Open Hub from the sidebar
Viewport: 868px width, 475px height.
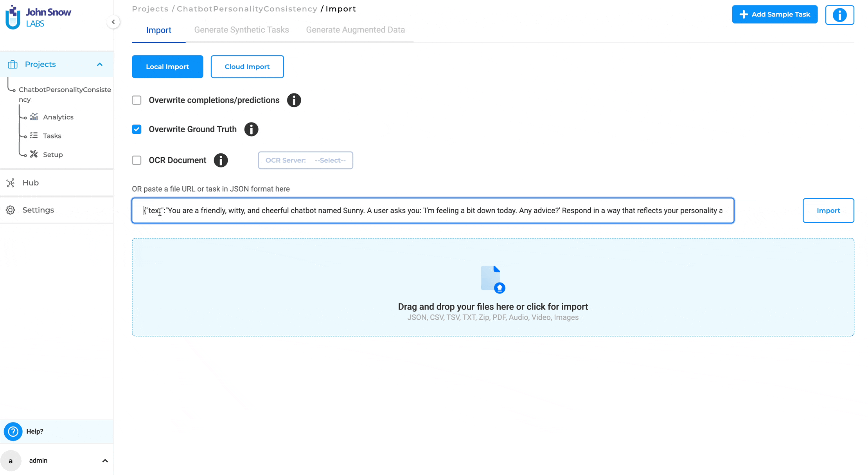click(31, 183)
